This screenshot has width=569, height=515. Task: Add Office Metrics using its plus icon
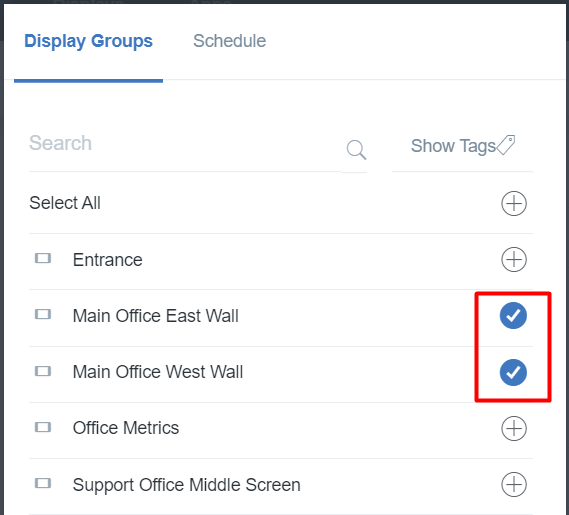tap(514, 428)
